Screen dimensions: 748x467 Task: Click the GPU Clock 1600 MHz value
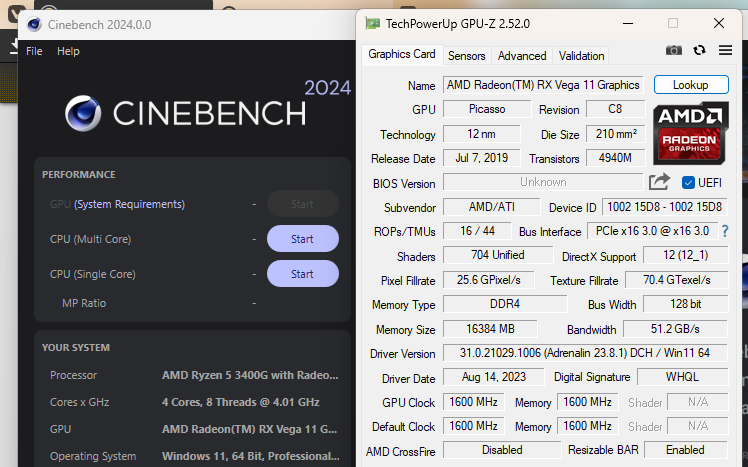[473, 402]
